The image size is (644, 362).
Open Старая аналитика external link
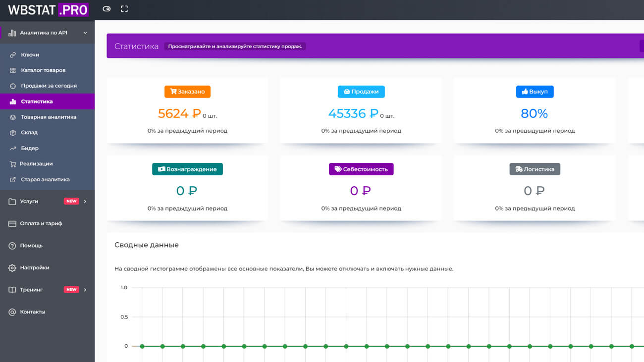[45, 179]
